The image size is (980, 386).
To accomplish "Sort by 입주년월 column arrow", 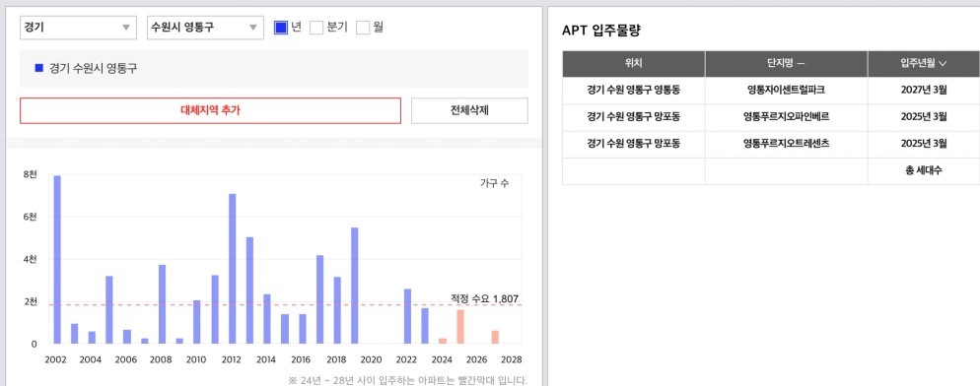I will 944,63.
